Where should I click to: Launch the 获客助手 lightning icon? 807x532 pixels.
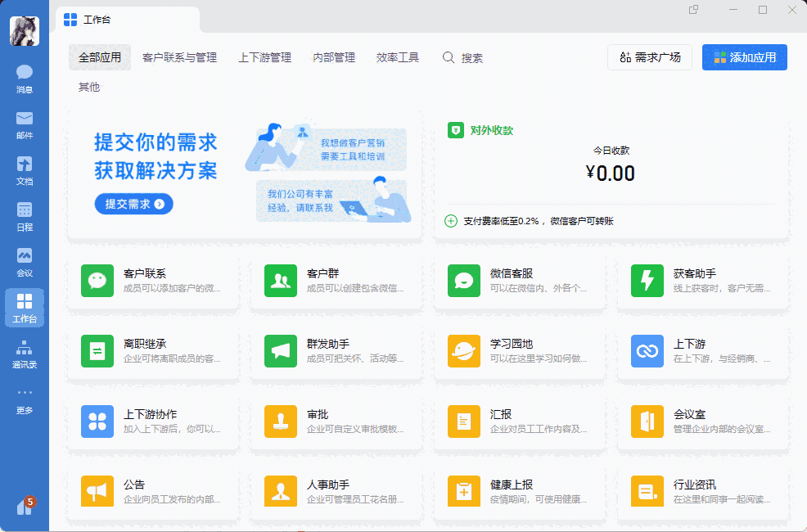click(x=647, y=281)
